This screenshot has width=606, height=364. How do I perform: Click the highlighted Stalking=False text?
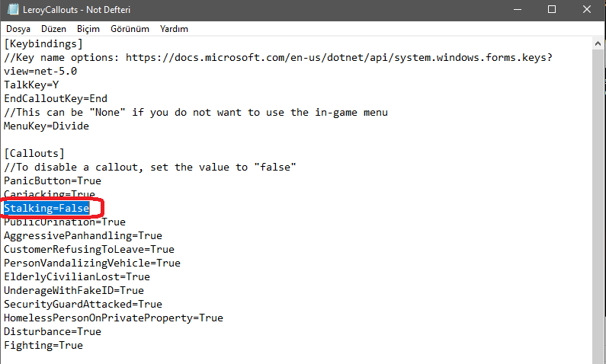46,208
